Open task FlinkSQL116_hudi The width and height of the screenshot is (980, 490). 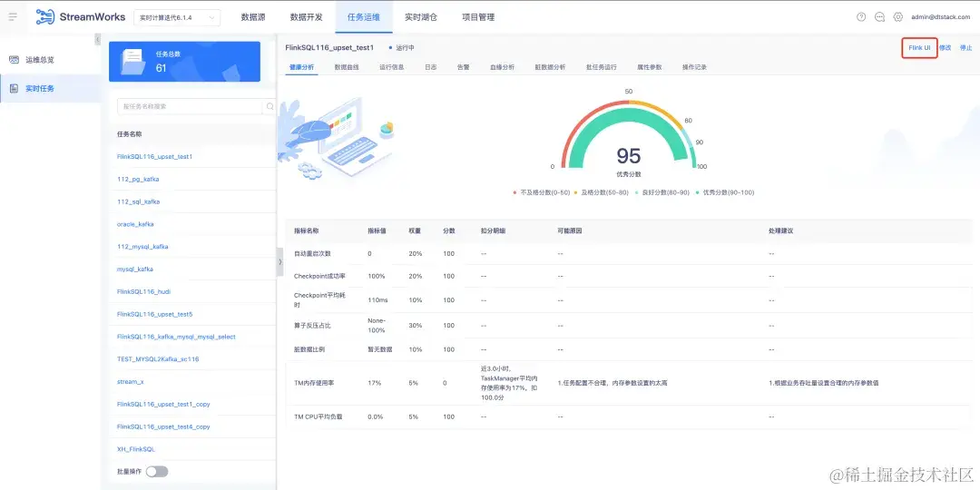pos(143,291)
